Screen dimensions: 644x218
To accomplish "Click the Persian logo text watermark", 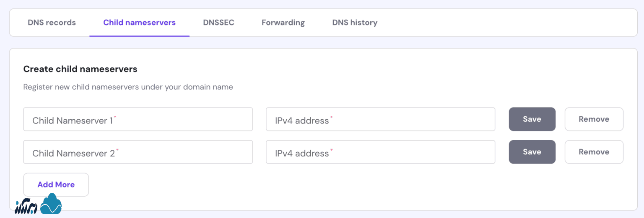I will (26, 206).
